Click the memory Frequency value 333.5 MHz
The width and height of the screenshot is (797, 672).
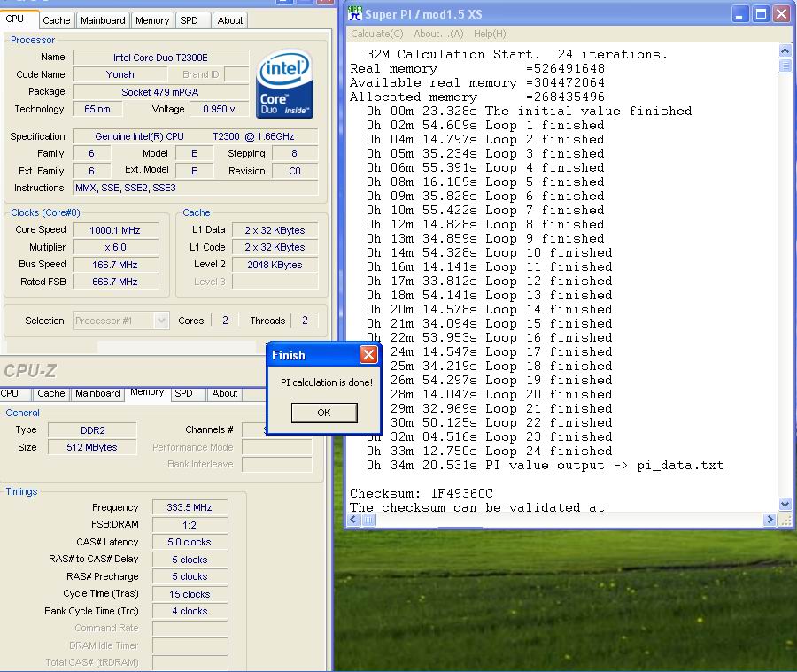pyautogui.click(x=190, y=507)
